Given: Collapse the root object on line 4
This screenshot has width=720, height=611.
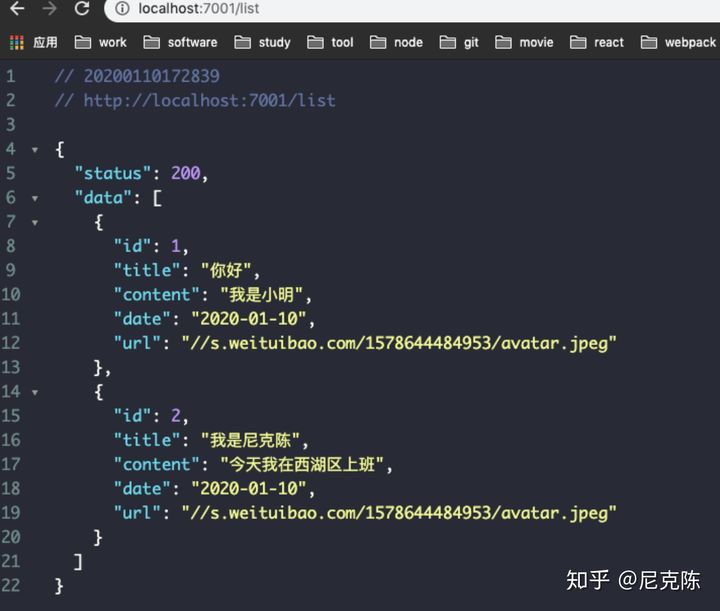Looking at the screenshot, I should 35,150.
